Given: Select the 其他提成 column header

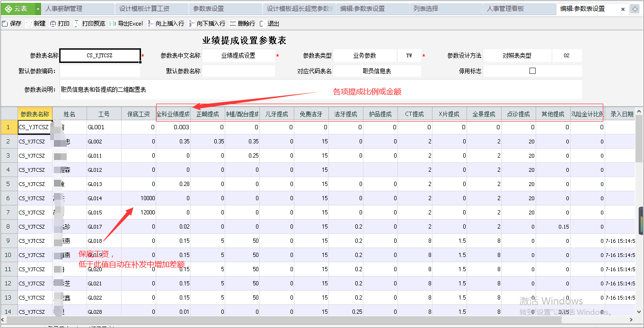Looking at the screenshot, I should pyautogui.click(x=553, y=114).
